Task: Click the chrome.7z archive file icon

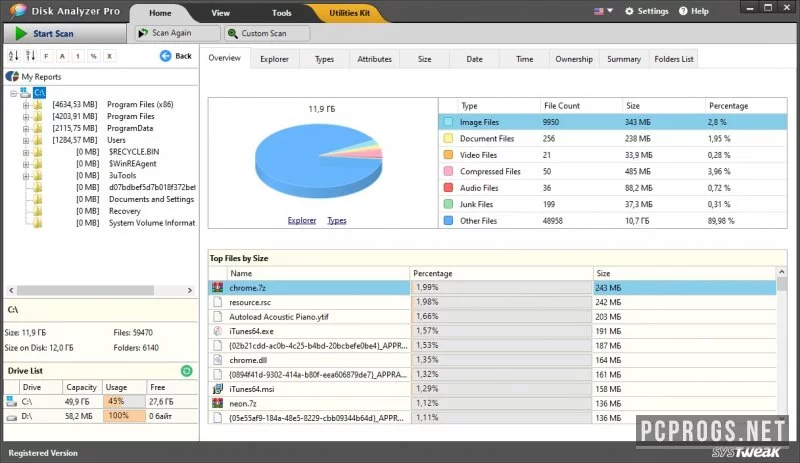Action: tap(218, 287)
